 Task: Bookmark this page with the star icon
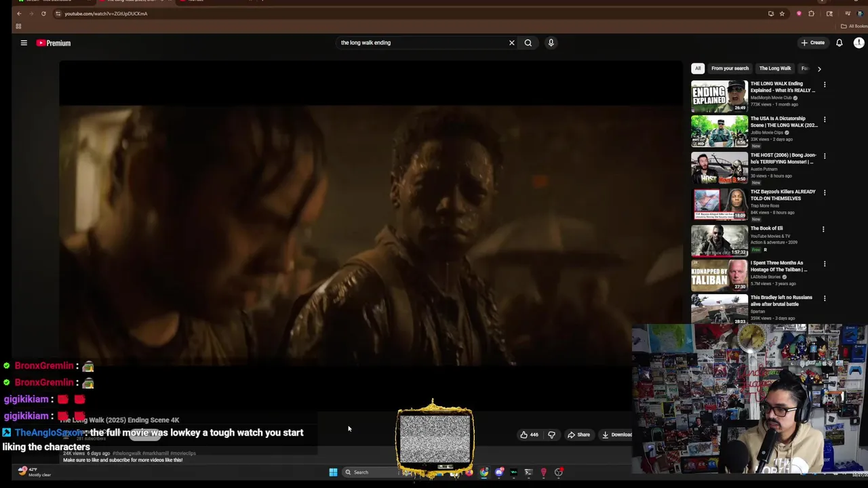tap(782, 14)
